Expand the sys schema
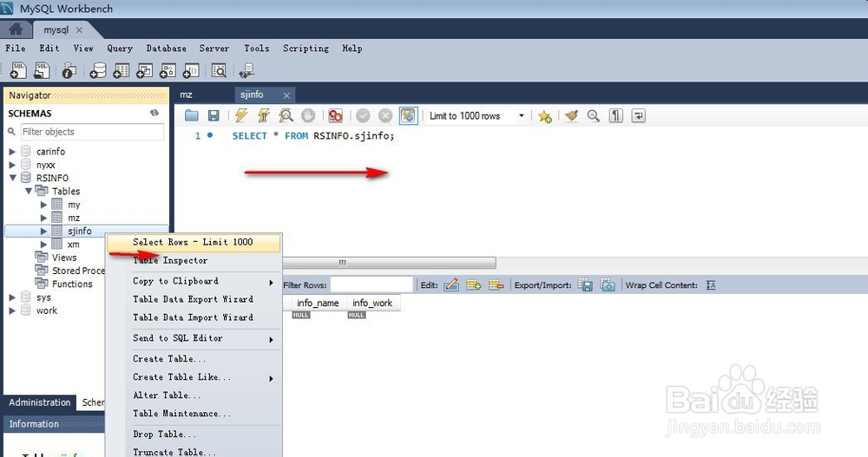The height and width of the screenshot is (457, 868). 12,297
